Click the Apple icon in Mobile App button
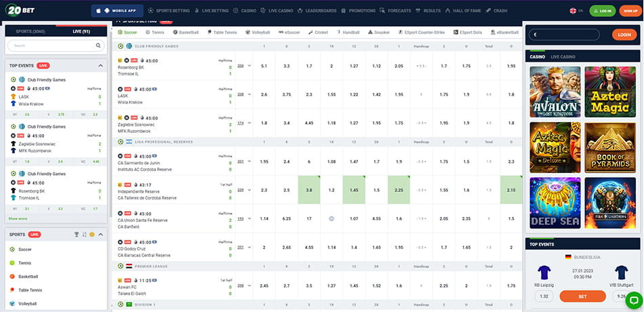 [98, 11]
